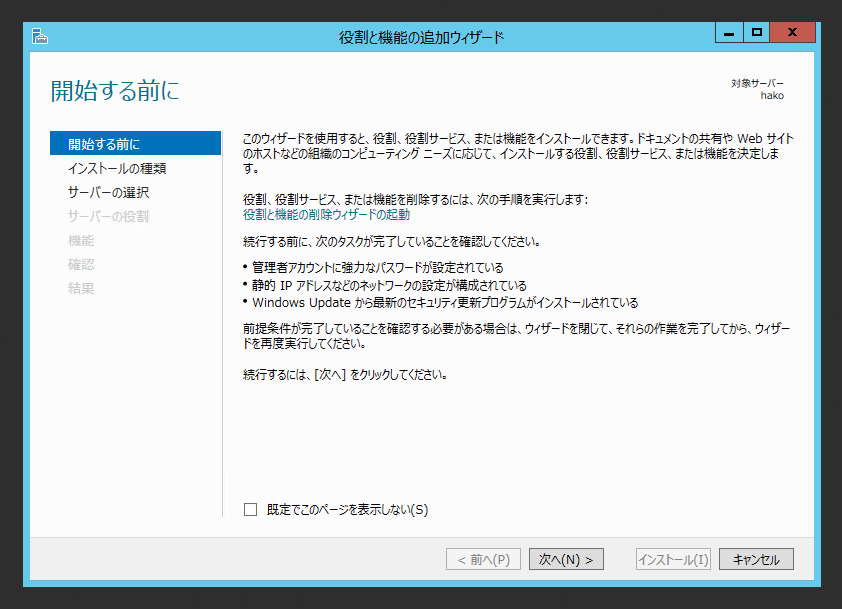Screen dimensions: 842x609
Task: Click the 静的 IP アドレス bullet text
Action: (389, 285)
